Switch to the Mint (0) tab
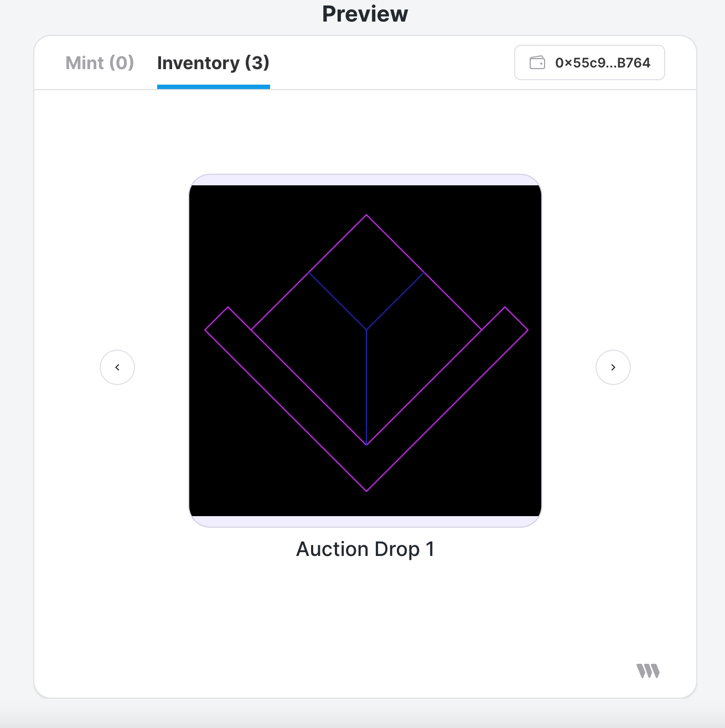 [x=100, y=63]
